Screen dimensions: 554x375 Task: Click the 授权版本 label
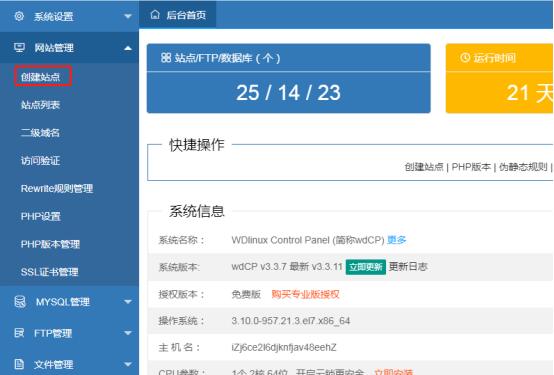coord(181,294)
